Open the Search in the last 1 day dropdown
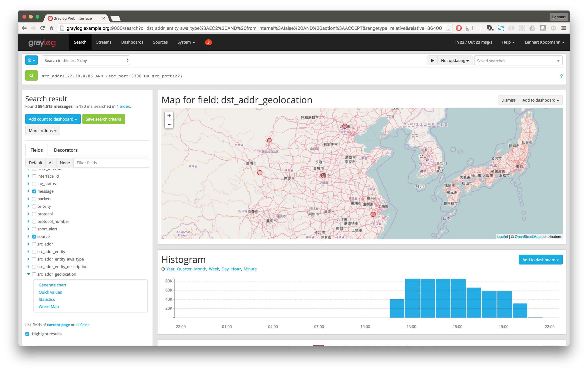 [86, 61]
